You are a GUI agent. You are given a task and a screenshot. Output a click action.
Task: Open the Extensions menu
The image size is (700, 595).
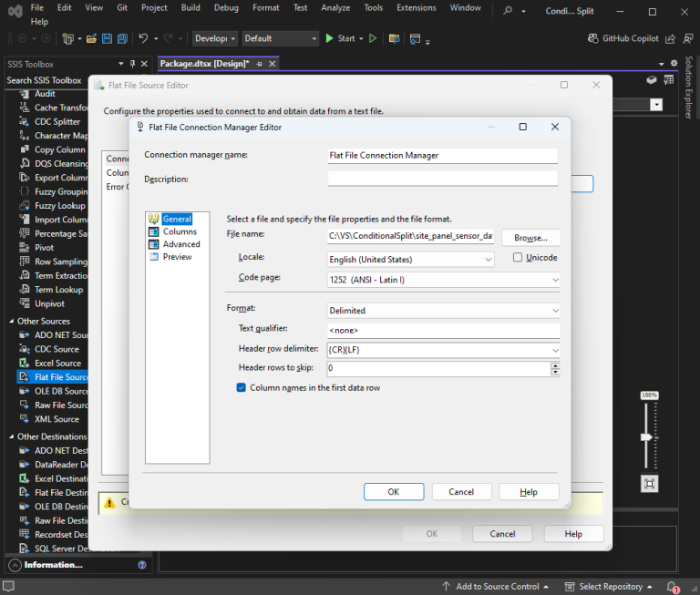click(x=416, y=7)
